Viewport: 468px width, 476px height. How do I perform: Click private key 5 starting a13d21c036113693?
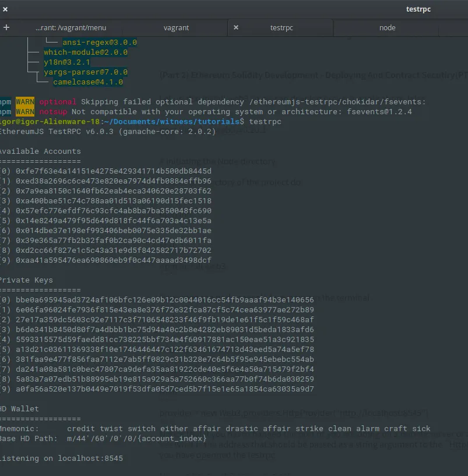[165, 350]
